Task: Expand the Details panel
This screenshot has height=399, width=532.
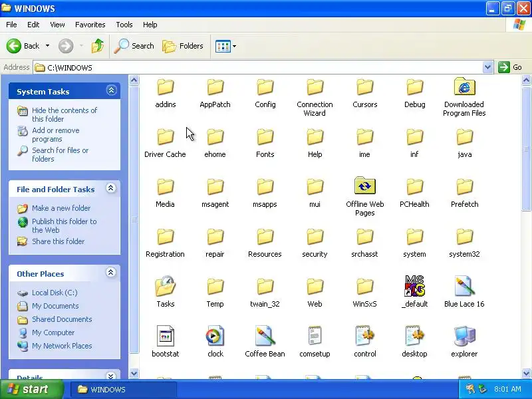Action: [110, 376]
